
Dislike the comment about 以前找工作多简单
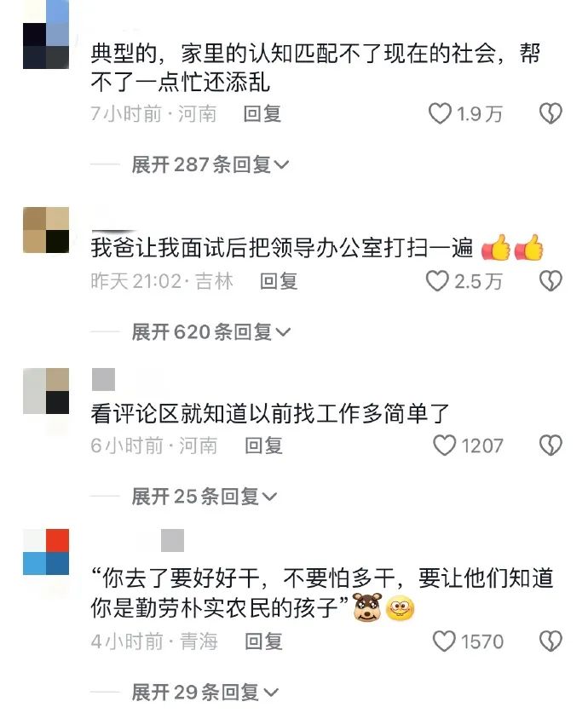[551, 446]
